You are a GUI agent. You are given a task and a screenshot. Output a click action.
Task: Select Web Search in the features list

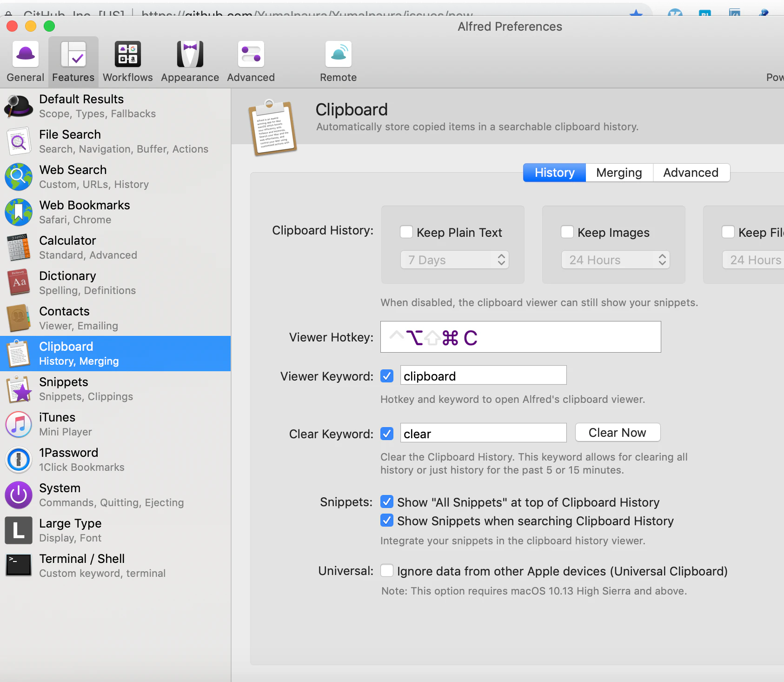click(x=115, y=177)
